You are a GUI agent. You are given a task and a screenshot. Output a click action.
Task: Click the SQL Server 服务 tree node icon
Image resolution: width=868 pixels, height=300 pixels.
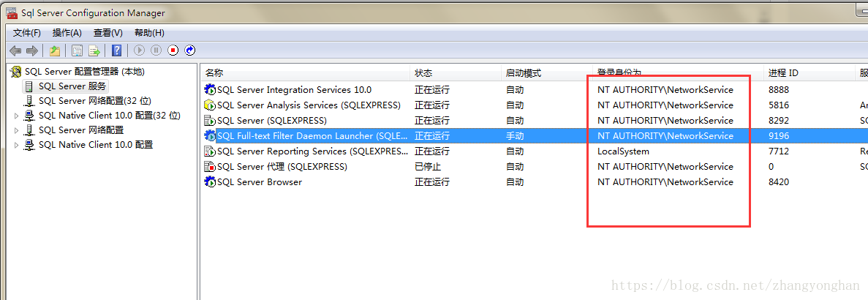point(29,86)
